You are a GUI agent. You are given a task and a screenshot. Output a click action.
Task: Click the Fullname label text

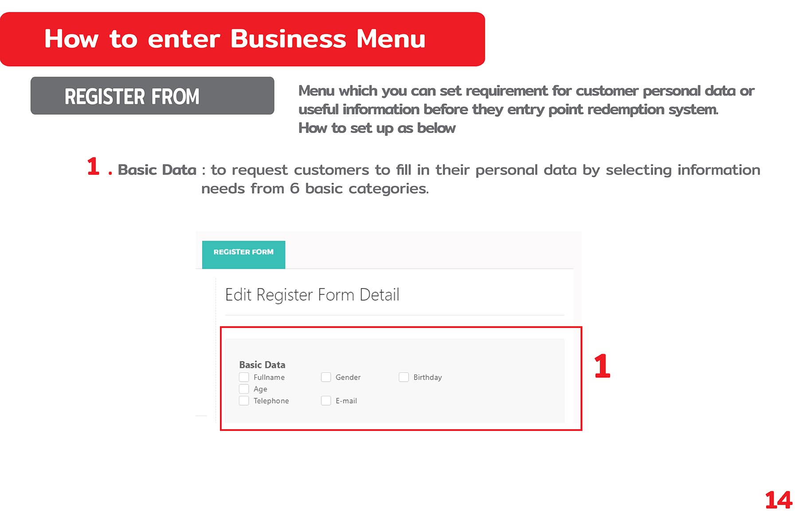tap(269, 377)
